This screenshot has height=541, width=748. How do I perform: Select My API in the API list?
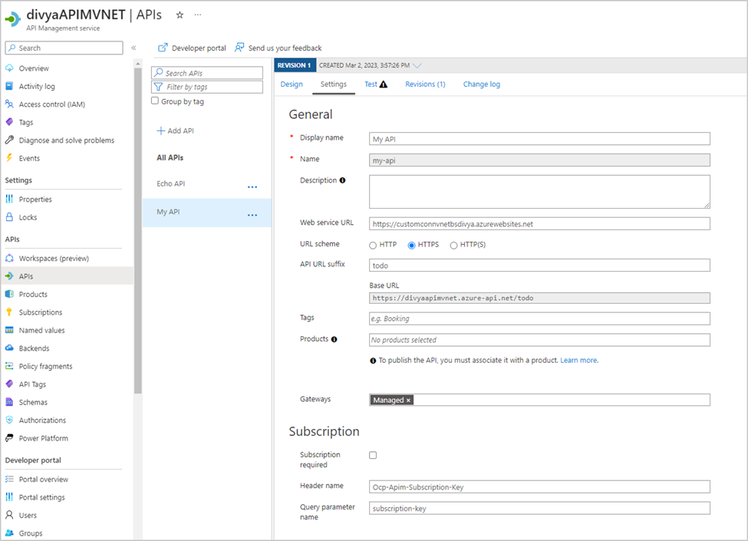(207, 212)
